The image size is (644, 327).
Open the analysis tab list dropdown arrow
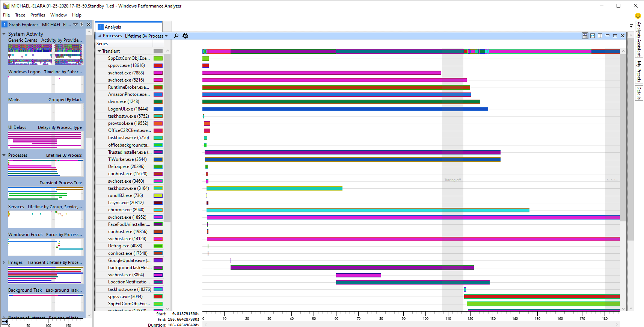point(631,26)
